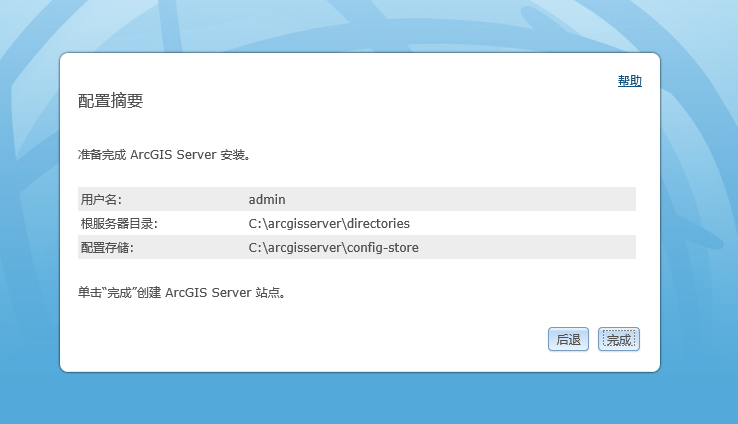738x424 pixels.
Task: Select the username value admin
Action: 267,200
